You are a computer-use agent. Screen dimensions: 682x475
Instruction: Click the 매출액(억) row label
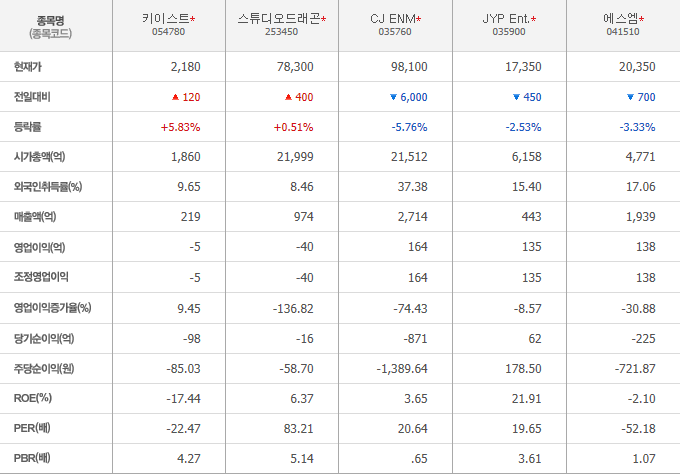35,217
